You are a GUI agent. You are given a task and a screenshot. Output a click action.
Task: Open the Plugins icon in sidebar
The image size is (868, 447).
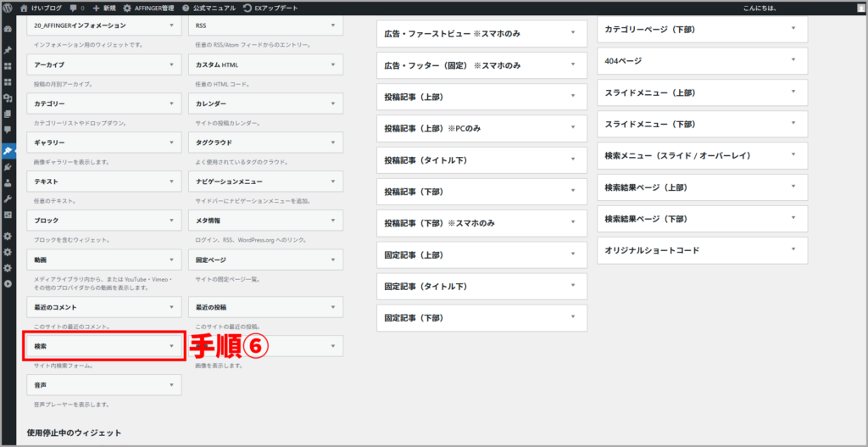tap(8, 167)
